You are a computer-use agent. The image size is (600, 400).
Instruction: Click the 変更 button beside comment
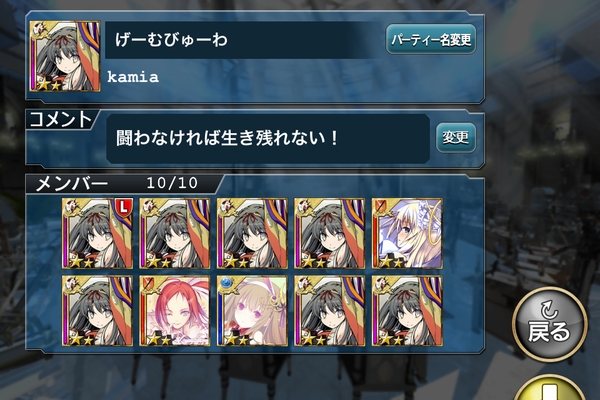click(456, 137)
